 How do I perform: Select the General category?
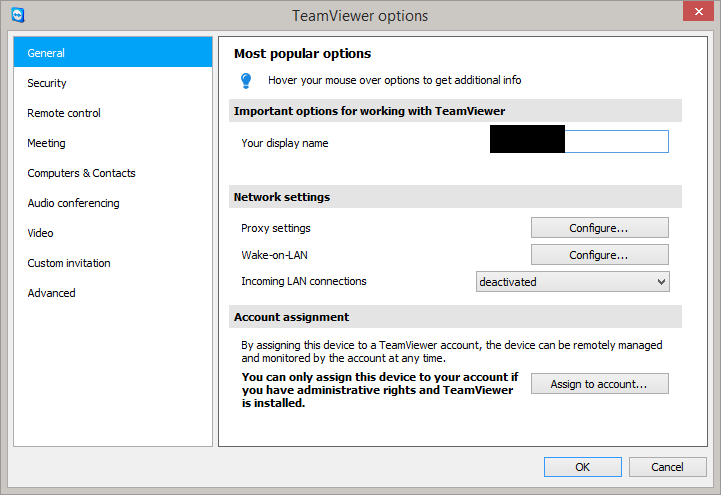coord(113,52)
